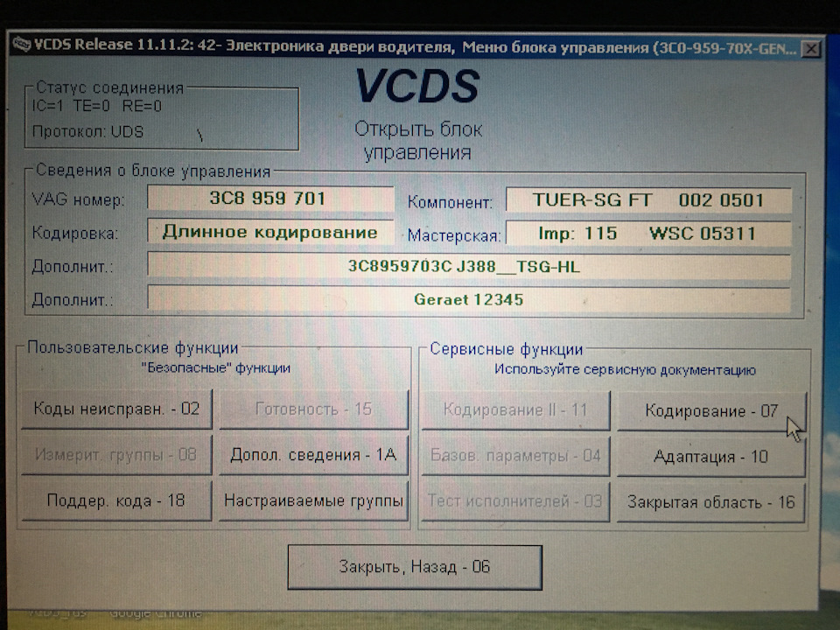
Task: Click the disabled Готовность - 15 button
Action: 314,409
